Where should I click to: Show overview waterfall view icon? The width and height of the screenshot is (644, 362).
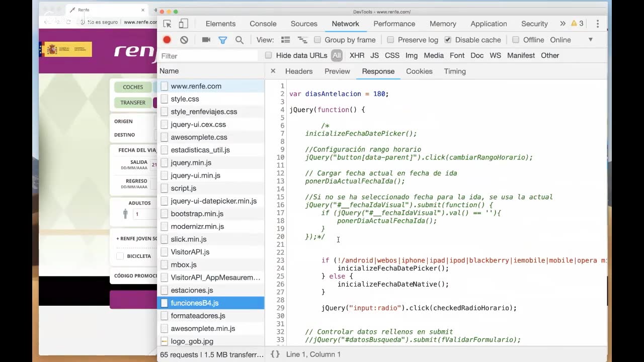point(302,40)
